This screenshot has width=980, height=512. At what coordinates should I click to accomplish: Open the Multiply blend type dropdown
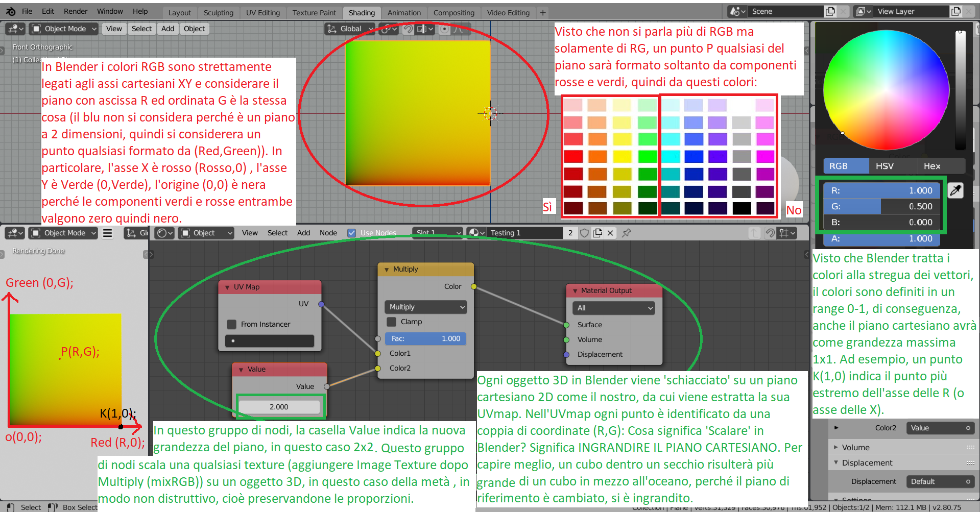tap(426, 307)
